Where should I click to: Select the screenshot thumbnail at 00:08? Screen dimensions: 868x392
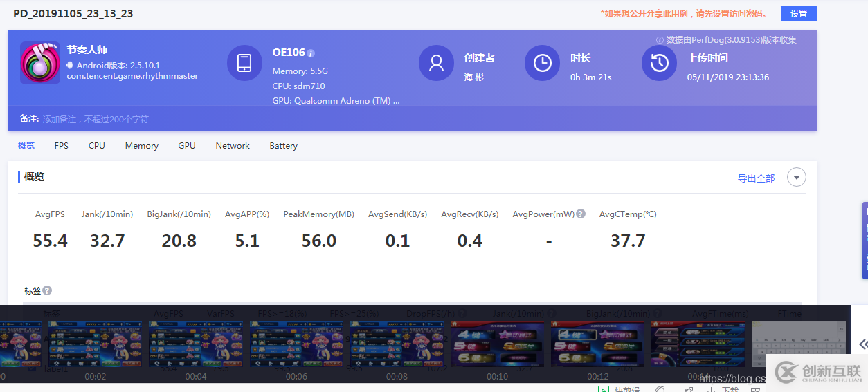pos(397,344)
